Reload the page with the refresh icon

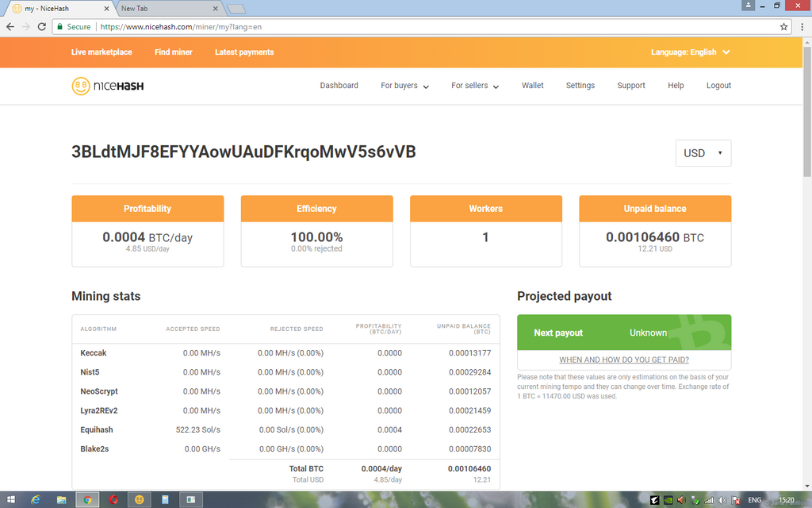[x=42, y=26]
